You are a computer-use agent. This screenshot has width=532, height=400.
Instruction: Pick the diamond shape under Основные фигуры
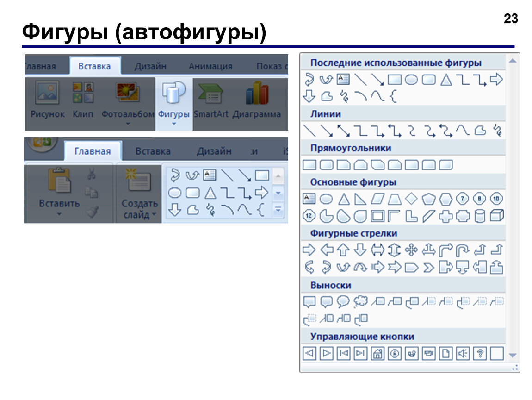(x=411, y=199)
